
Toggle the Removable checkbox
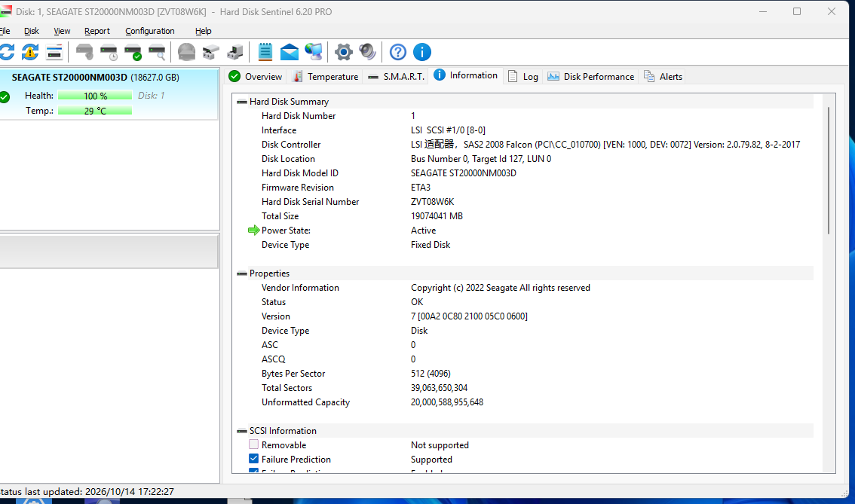253,444
